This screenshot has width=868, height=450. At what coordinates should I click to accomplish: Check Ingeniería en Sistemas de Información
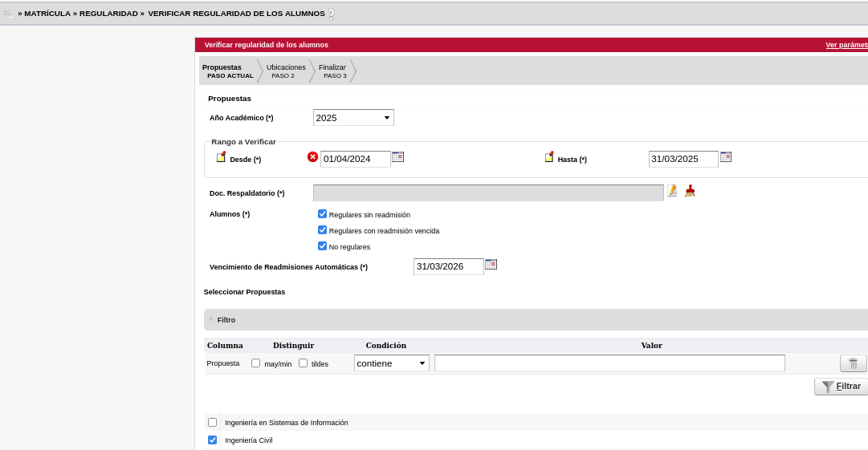tap(212, 423)
